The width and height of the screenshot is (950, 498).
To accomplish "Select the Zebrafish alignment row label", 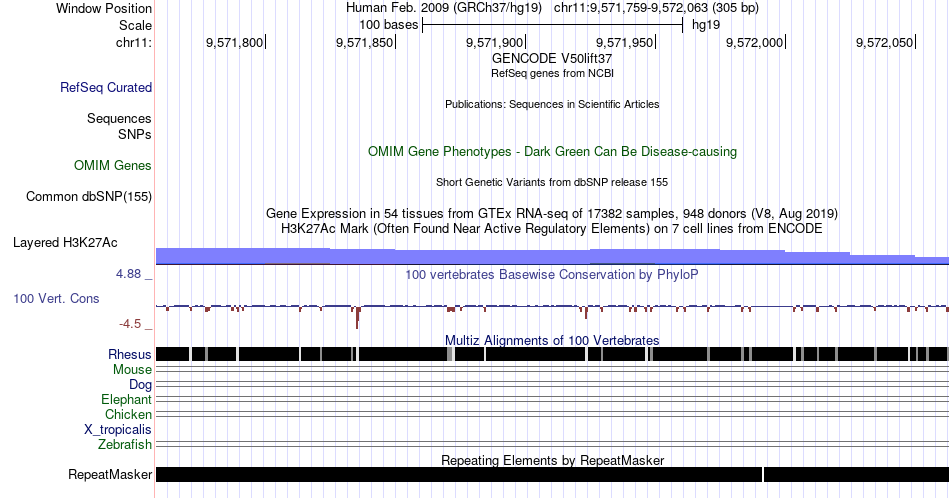I will tap(125, 445).
